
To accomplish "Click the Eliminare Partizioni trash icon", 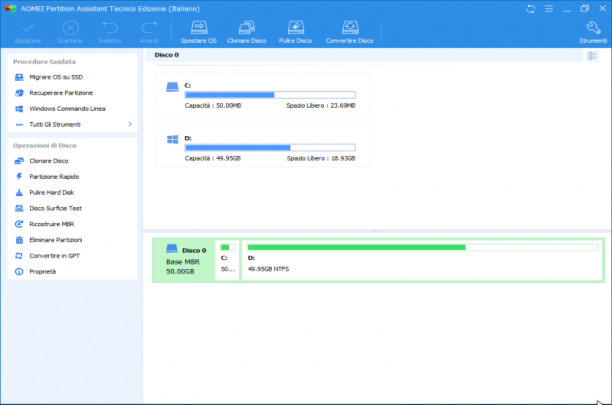I will [x=19, y=240].
